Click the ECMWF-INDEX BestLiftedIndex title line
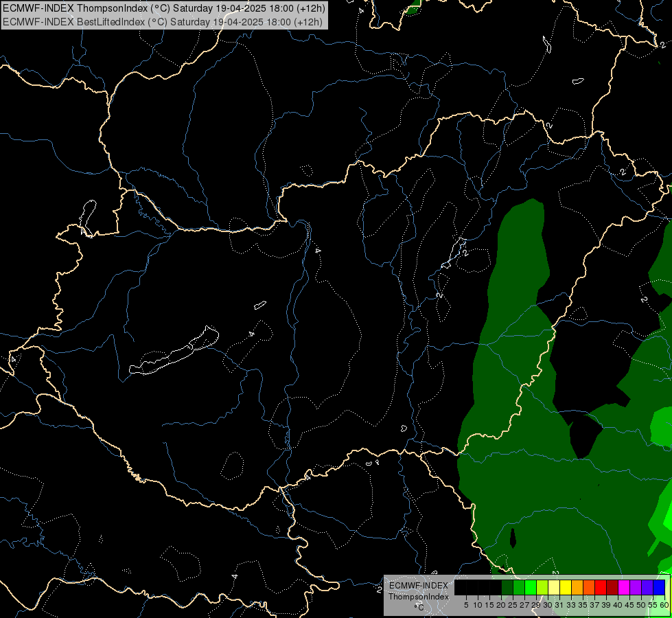Viewport: 672px width, 618px height. click(163, 22)
